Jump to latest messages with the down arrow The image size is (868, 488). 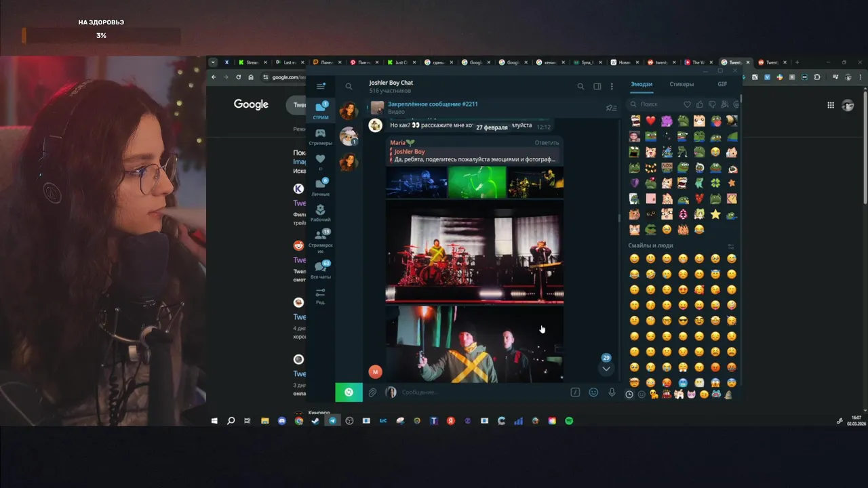(x=606, y=369)
